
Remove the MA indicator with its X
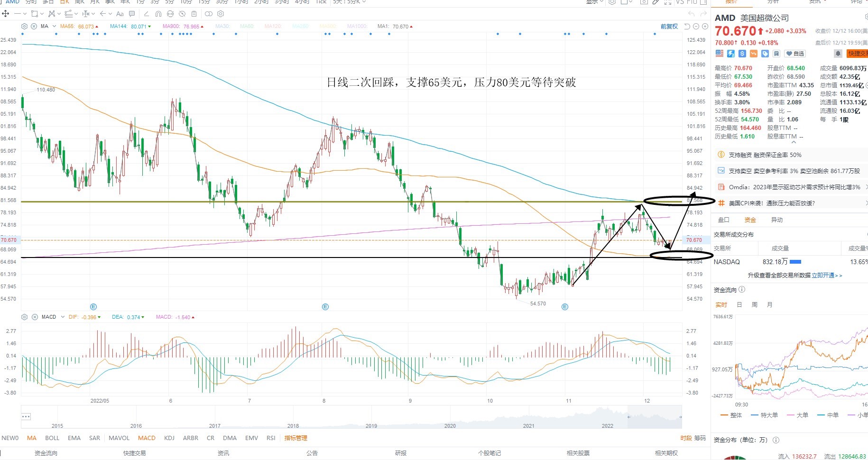pos(34,27)
